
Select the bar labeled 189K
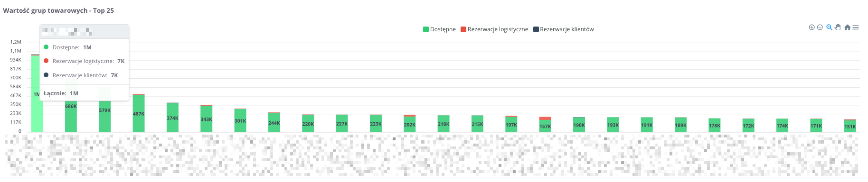(x=680, y=125)
